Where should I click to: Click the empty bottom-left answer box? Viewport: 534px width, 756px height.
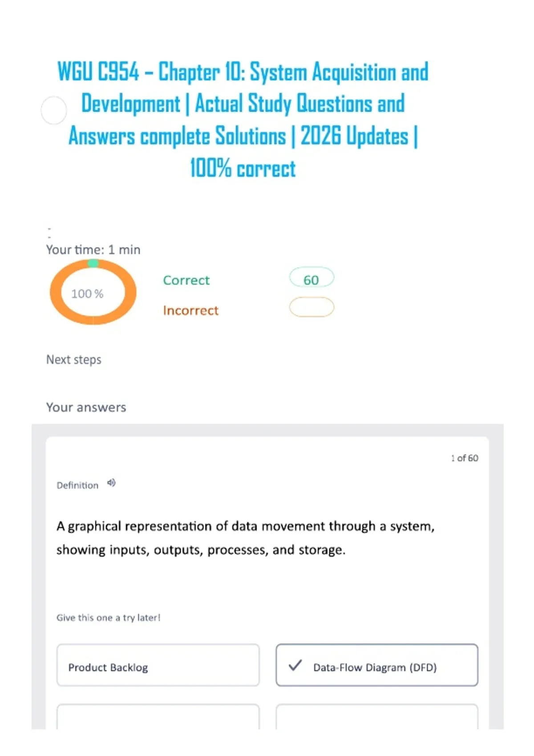click(158, 716)
